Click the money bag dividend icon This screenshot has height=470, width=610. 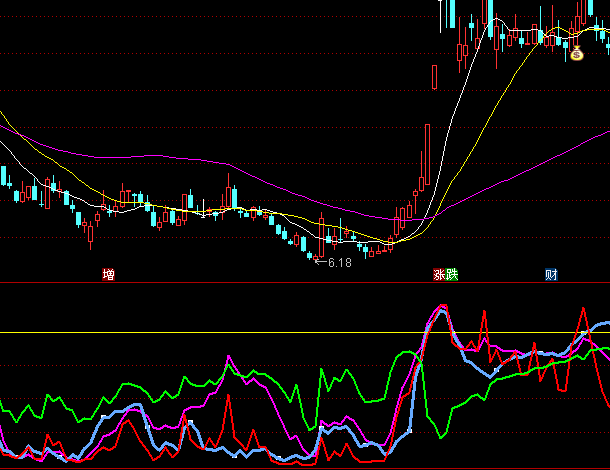tap(576, 53)
